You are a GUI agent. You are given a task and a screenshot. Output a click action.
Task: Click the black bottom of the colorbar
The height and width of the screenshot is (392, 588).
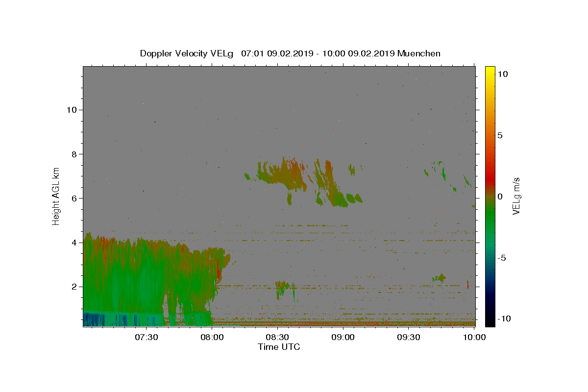(x=490, y=321)
